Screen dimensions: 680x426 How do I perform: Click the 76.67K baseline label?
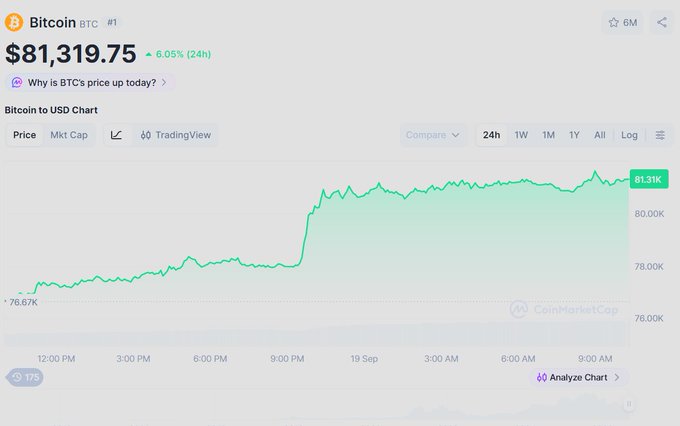click(23, 302)
